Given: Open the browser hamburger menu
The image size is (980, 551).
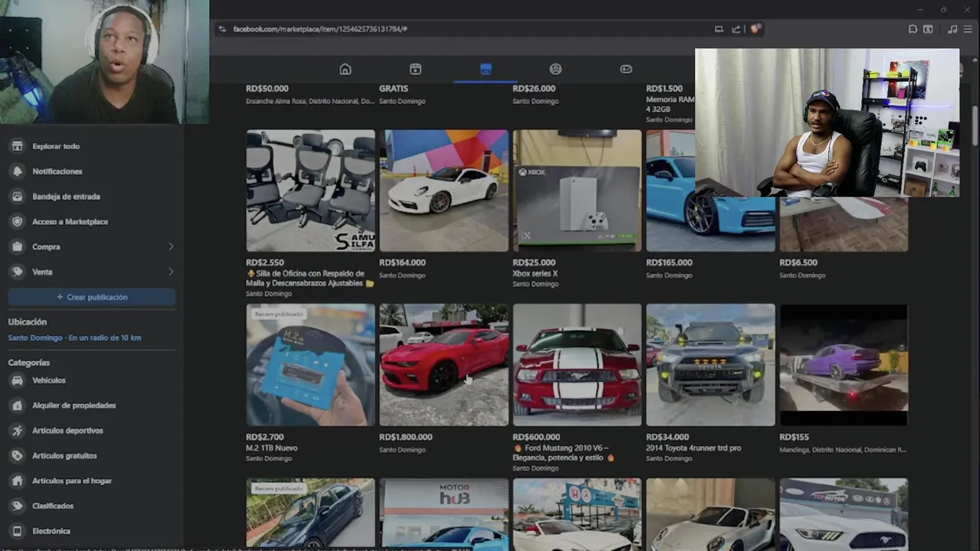Looking at the screenshot, I should tap(969, 29).
